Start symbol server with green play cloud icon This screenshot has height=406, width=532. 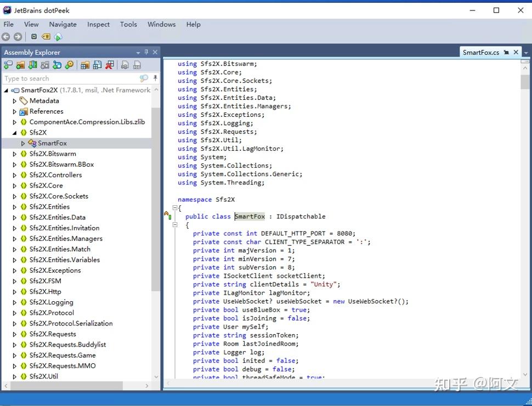[x=58, y=37]
